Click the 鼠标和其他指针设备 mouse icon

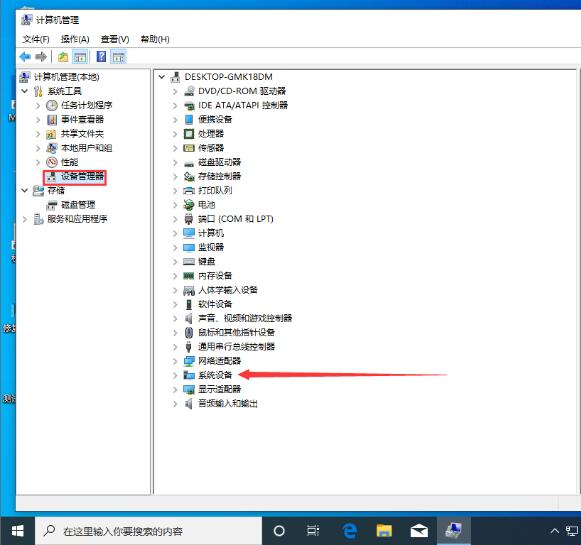pyautogui.click(x=189, y=332)
